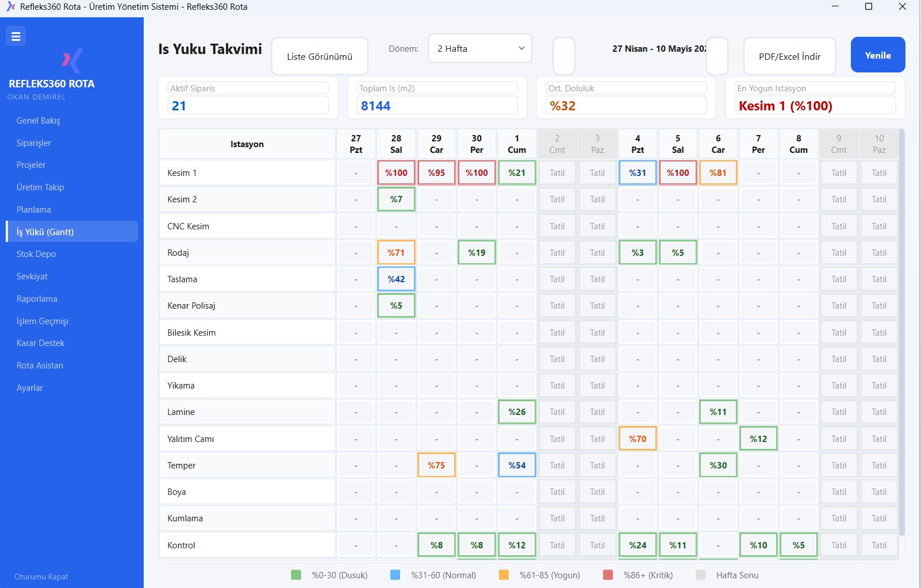Click the table's vertical scrollbar
The width and height of the screenshot is (921, 588).
click(901, 333)
